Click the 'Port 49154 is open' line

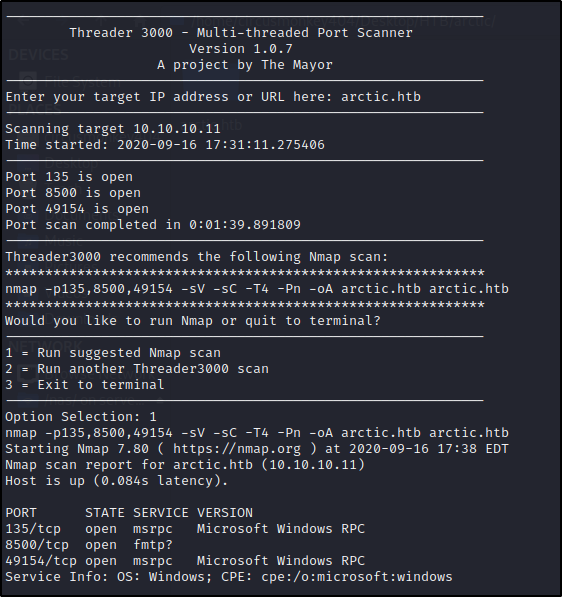click(x=77, y=209)
